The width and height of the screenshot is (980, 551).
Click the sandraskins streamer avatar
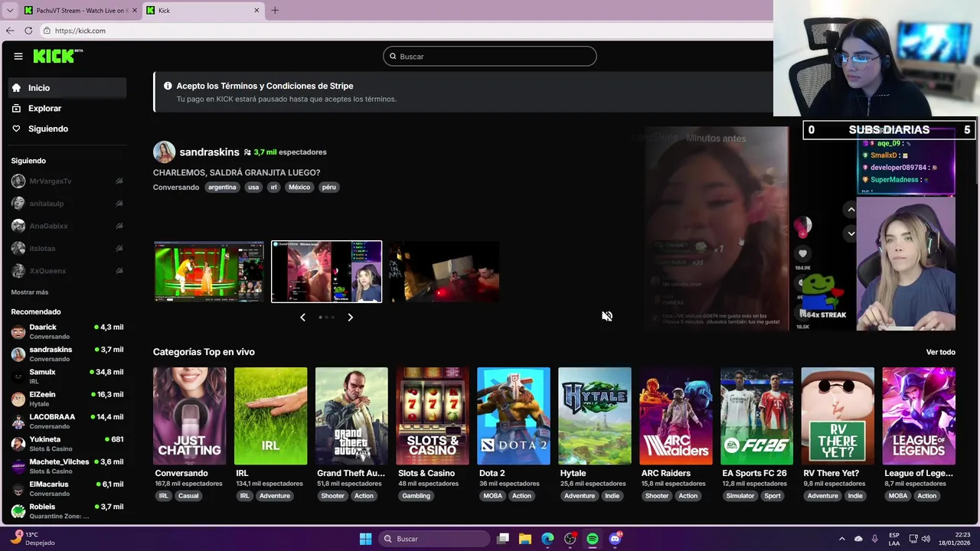click(x=164, y=152)
